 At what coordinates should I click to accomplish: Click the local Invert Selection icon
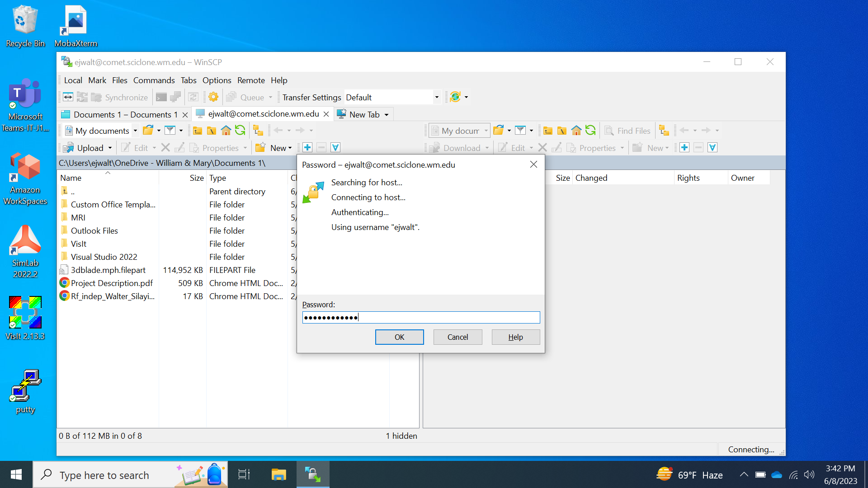tap(335, 148)
